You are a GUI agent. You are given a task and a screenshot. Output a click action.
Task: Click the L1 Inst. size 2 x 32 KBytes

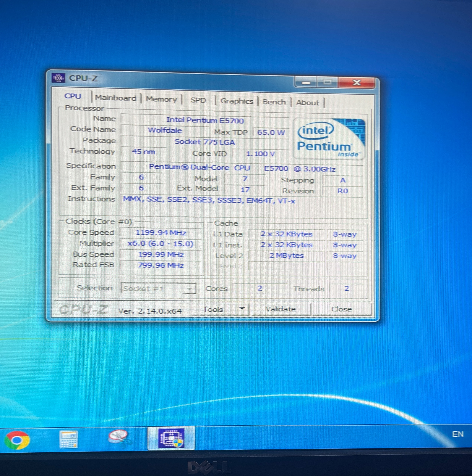(286, 245)
